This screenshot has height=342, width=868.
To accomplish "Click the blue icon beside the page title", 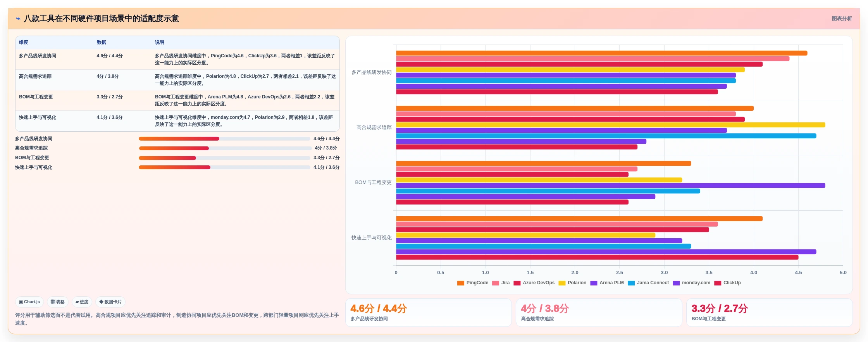I will coord(18,19).
